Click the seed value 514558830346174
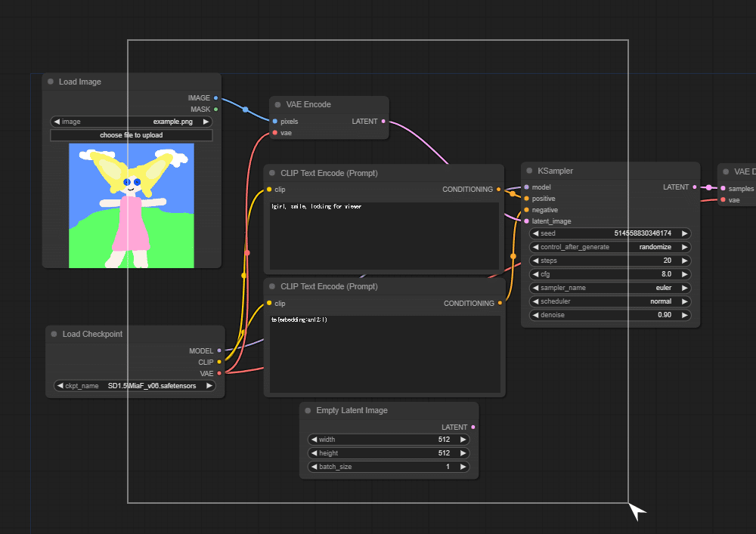Viewport: 756px width, 534px height. (642, 233)
